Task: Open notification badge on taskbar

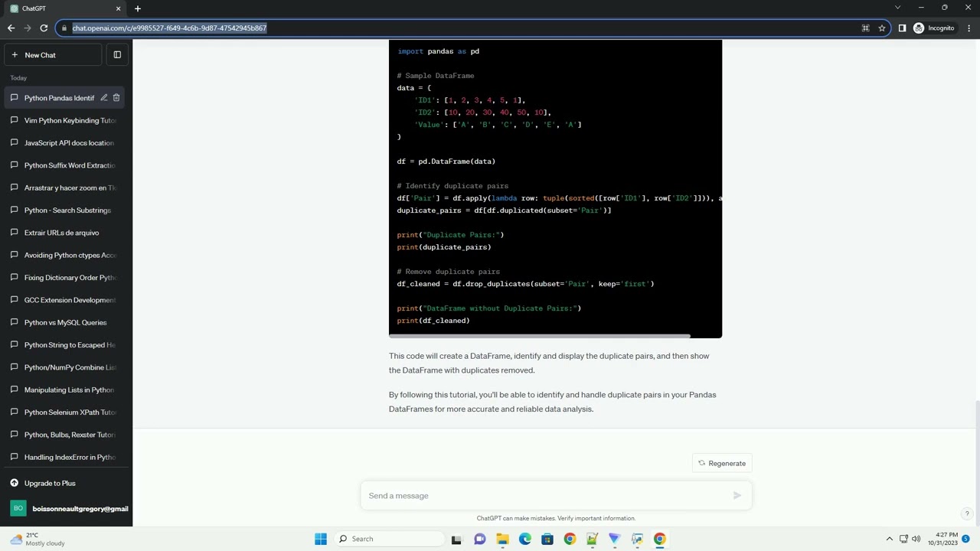Action: (x=966, y=539)
